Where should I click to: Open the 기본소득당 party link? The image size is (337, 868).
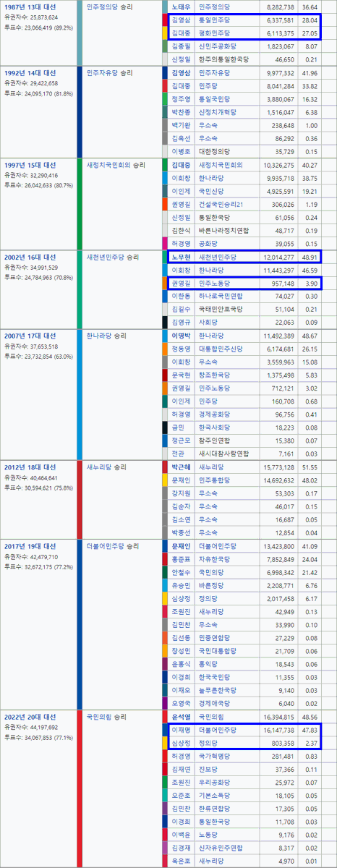(x=215, y=796)
